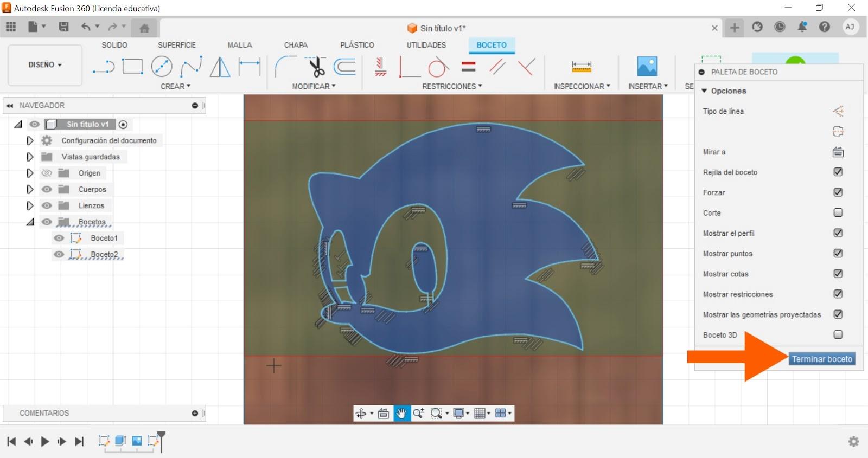The height and width of the screenshot is (458, 868).
Task: Activate the Pan hand tool
Action: (401, 414)
